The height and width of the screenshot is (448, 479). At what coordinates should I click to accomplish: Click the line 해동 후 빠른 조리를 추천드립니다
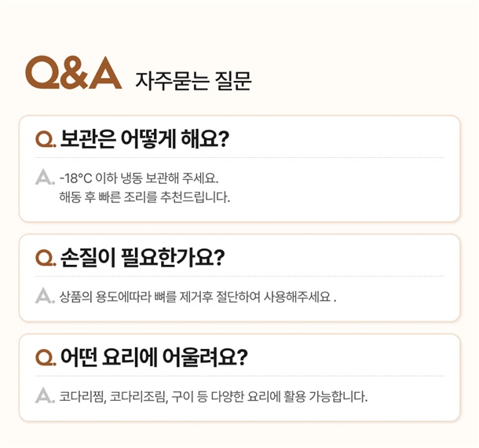144,197
